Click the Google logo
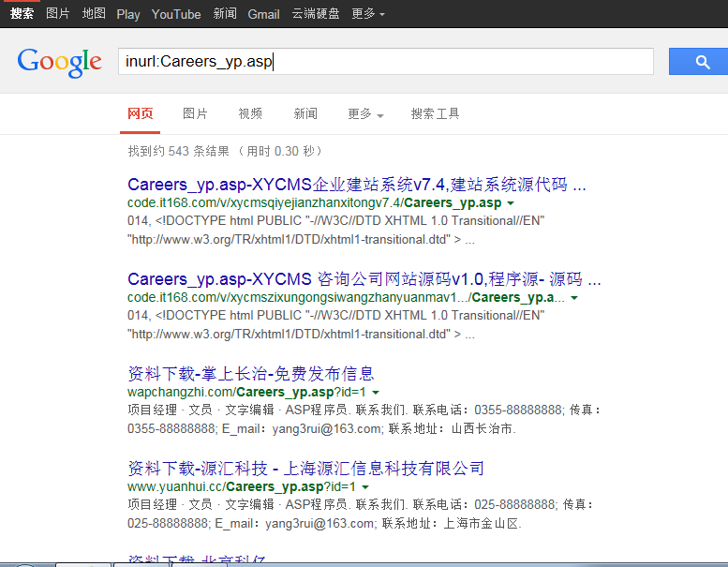 [59, 62]
